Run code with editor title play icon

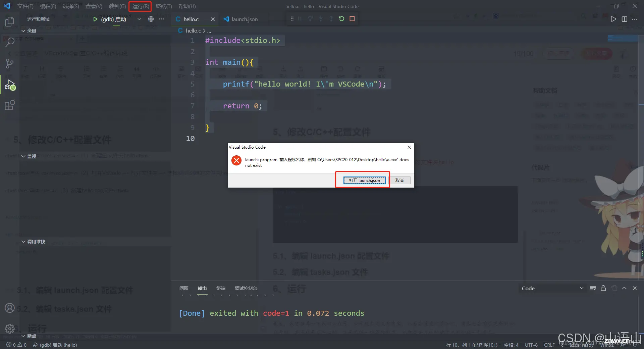613,19
